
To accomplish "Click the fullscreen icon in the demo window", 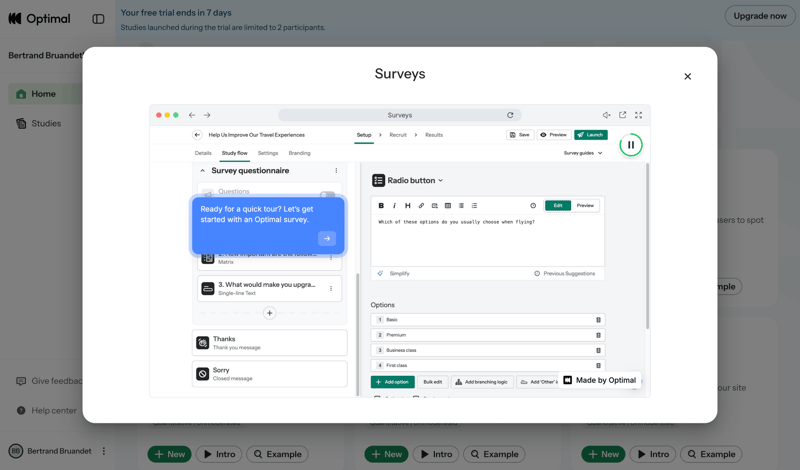I will click(638, 115).
